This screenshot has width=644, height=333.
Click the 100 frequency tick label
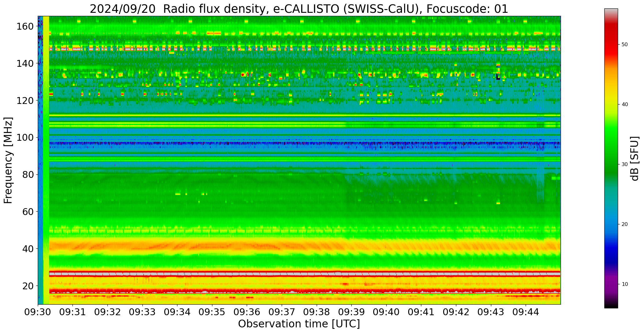pyautogui.click(x=25, y=138)
